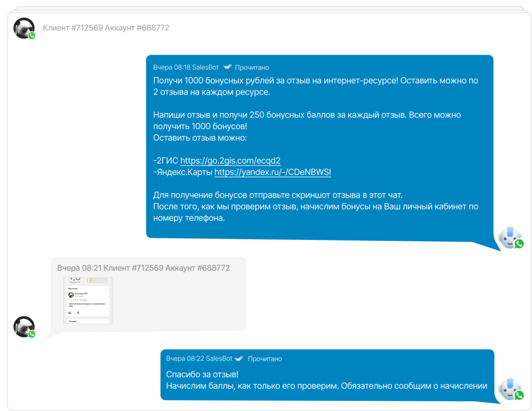Click the Вчера 08:21 Клиент #712569 message header
Screen dimensions: 532x411
coord(143,268)
